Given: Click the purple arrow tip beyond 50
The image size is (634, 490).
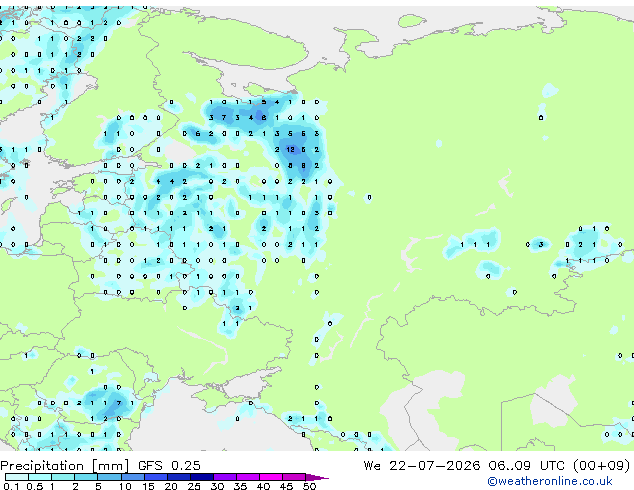Looking at the screenshot, I should click(x=317, y=477).
